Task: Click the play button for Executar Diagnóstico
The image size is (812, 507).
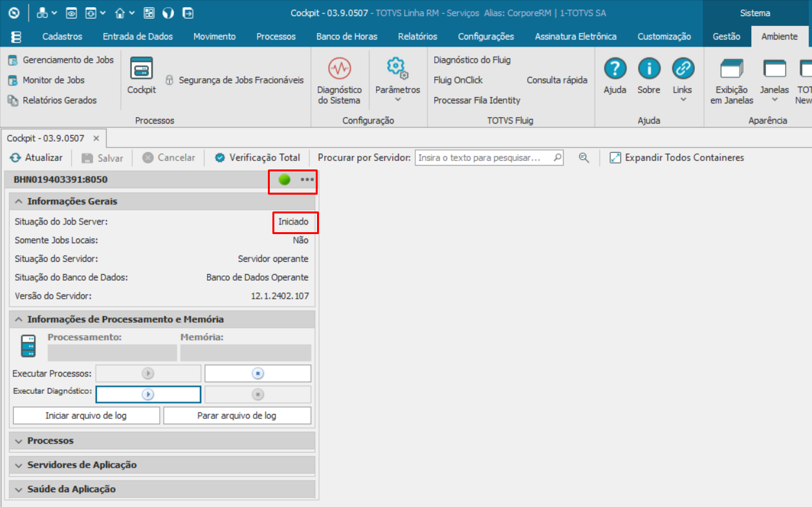Action: 148,394
